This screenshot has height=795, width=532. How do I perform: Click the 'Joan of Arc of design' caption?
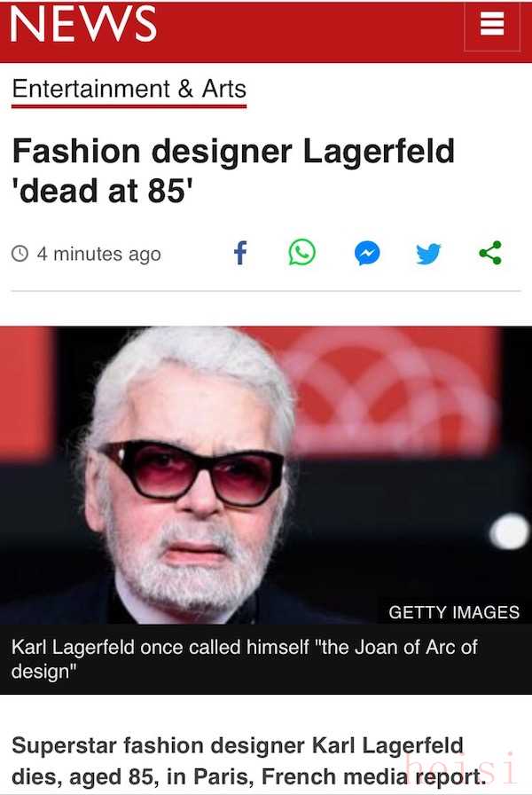click(245, 659)
